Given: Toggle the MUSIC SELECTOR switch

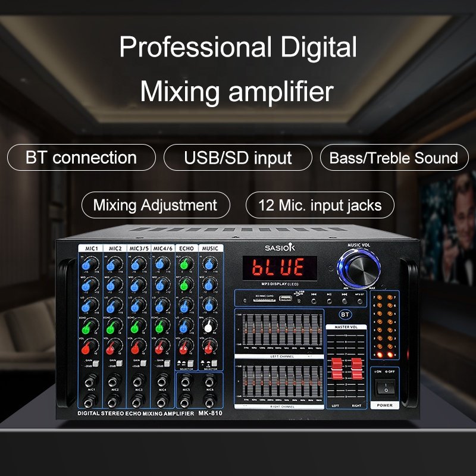Looking at the screenshot, I should [214, 364].
